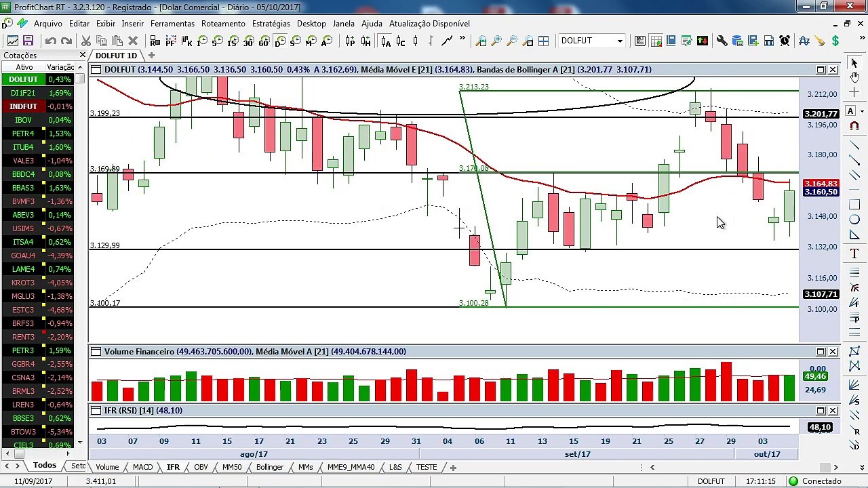This screenshot has height=488, width=868.
Task: Click the delete X icon in the toolbar
Action: click(x=133, y=41)
